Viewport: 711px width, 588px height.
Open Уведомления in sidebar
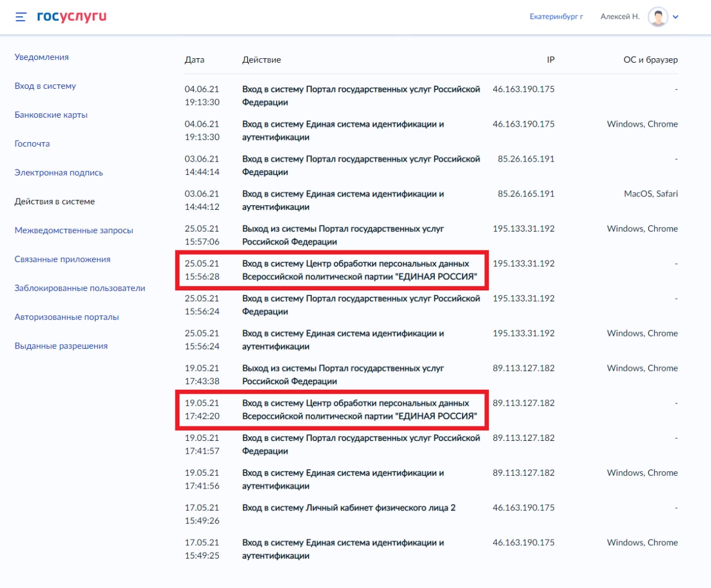42,57
